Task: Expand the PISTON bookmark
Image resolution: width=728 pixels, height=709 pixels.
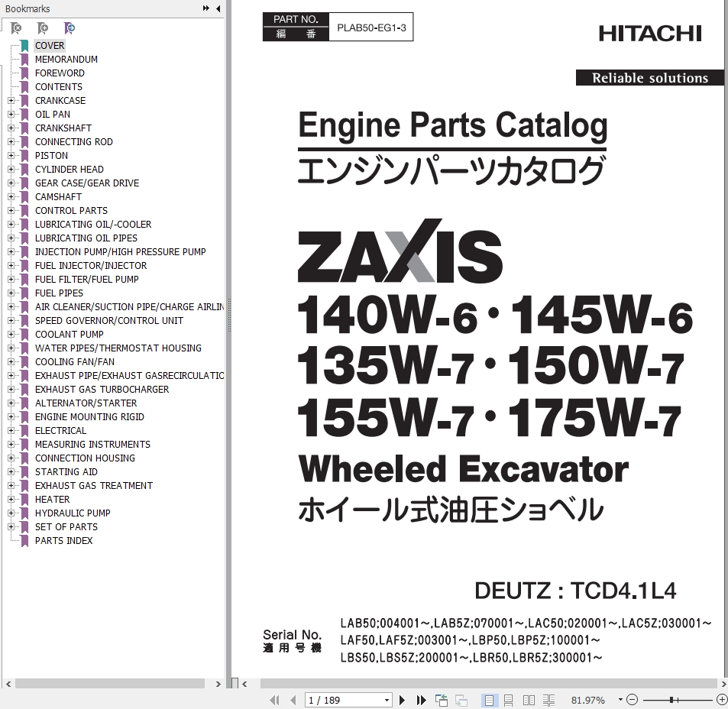Action: click(11, 156)
